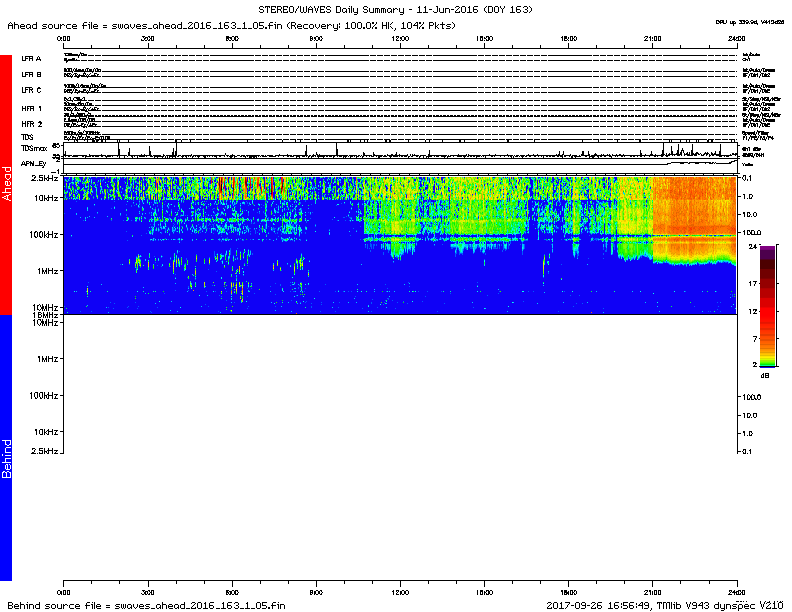
Task: Click the 100kHz label on Ahead spectrogram
Action: [41, 234]
